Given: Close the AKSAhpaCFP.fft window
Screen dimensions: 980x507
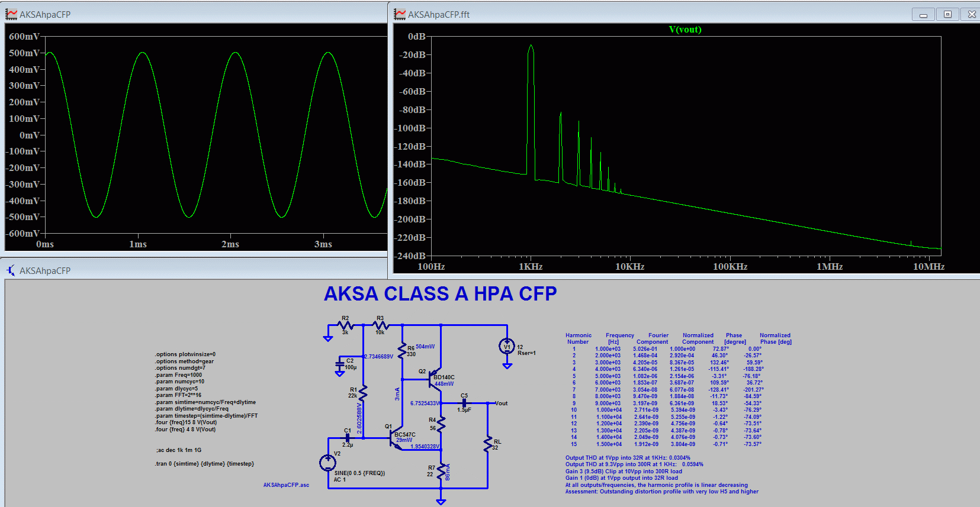Looking at the screenshot, I should 972,14.
